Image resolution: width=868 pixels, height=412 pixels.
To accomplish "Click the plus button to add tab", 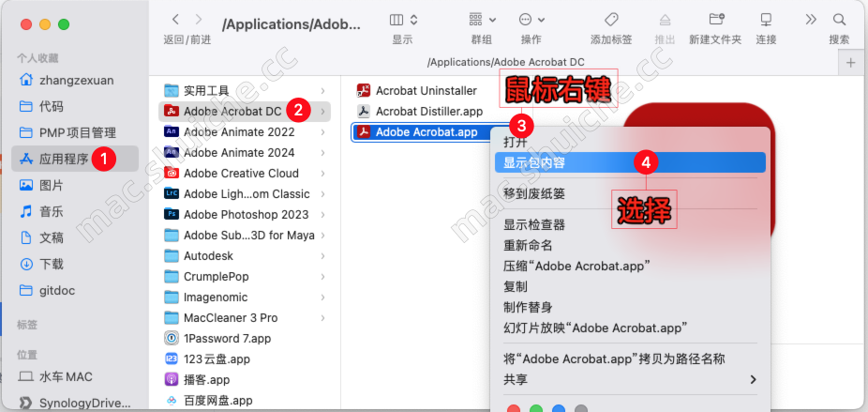I will (851, 62).
